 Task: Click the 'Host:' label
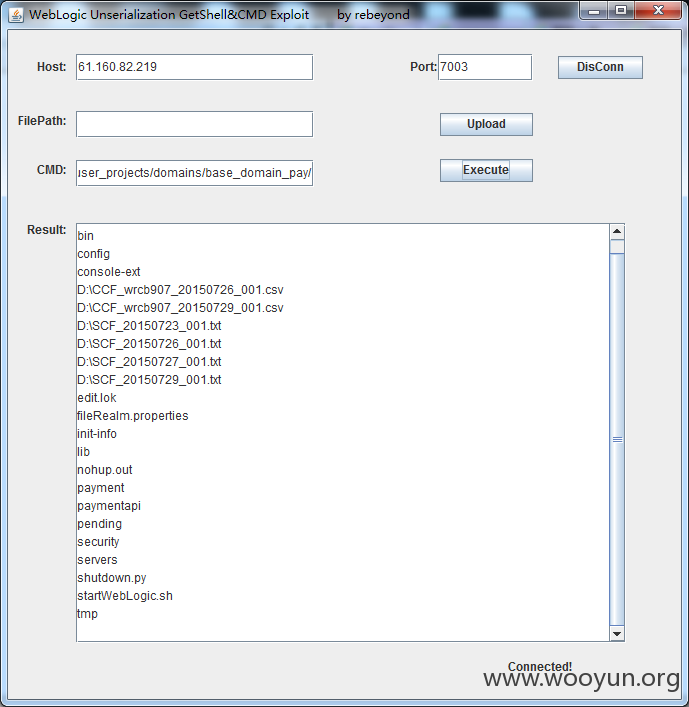(51, 67)
